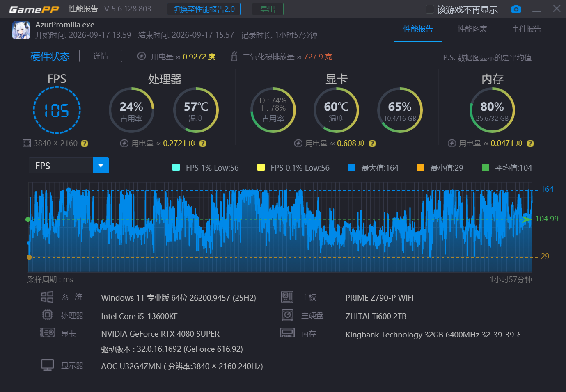The height and width of the screenshot is (392, 566).
Task: Click PRIME Z790-P WIFI motherboard text
Action: coord(380,298)
